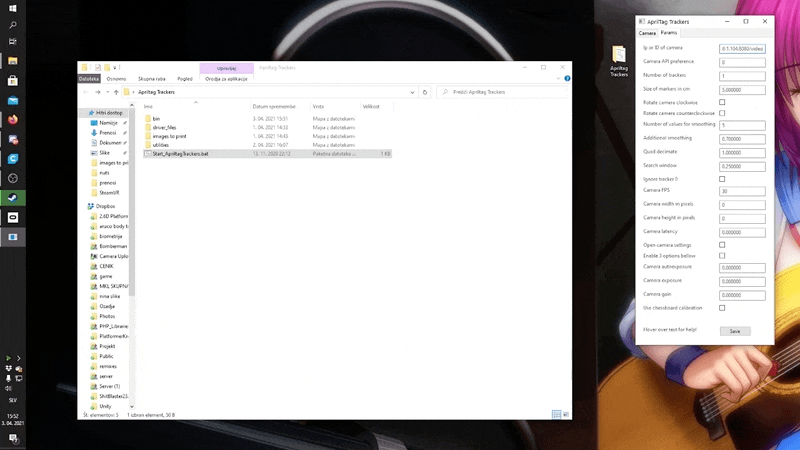Open notification center in taskbar
Screen dimensions: 800x450
click(x=13, y=439)
